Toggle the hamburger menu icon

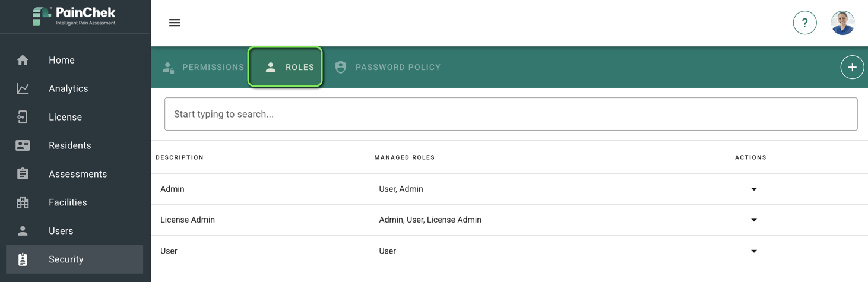(175, 23)
